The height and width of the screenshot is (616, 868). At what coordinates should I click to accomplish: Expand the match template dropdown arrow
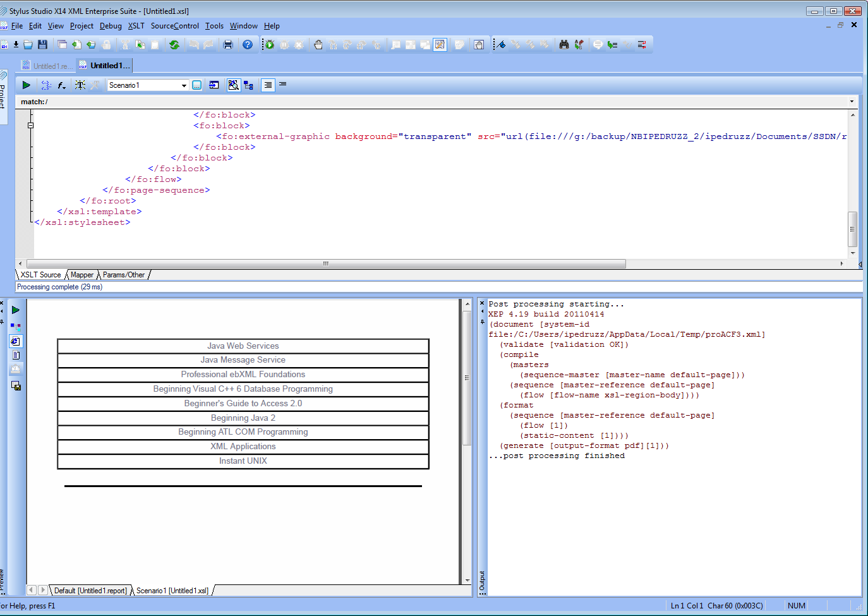coord(852,102)
